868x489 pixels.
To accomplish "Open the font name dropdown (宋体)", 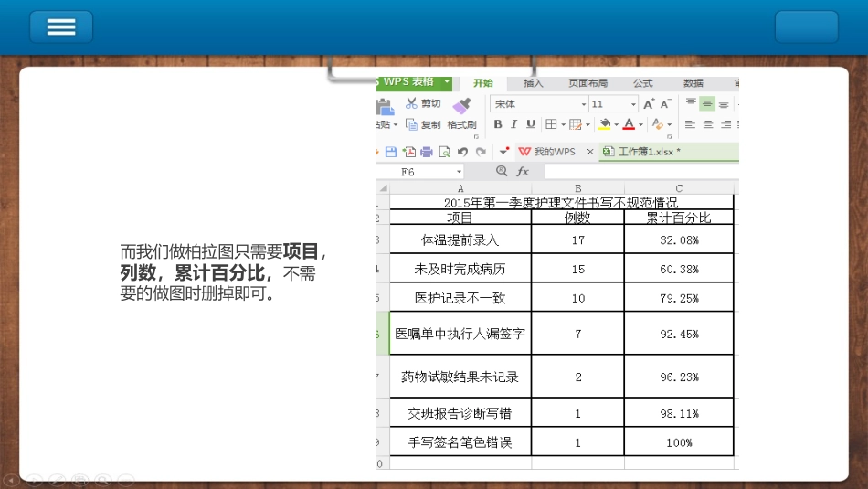I will point(584,104).
